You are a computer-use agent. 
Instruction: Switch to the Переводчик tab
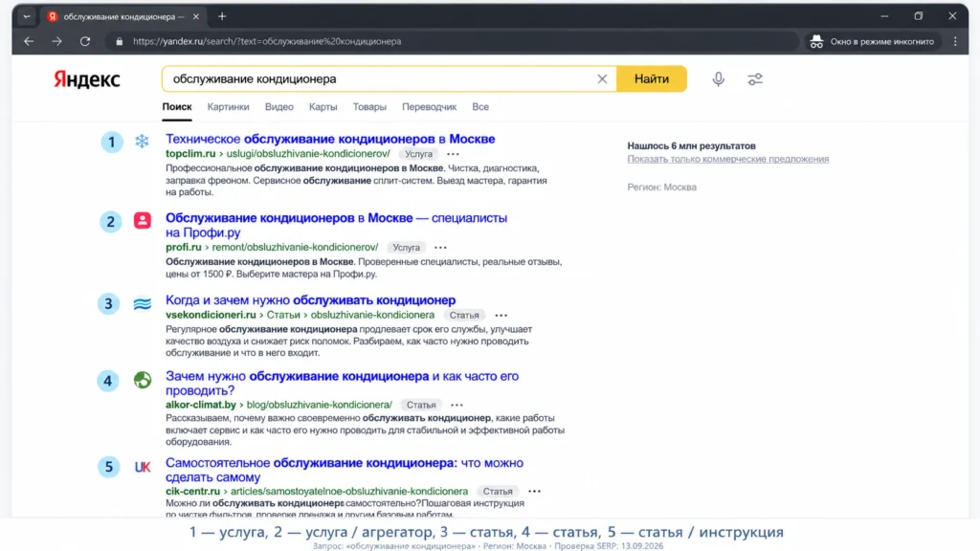pyautogui.click(x=430, y=107)
